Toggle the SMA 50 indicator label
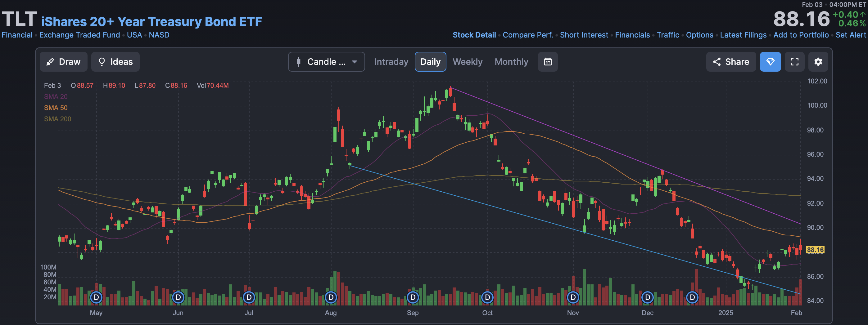This screenshot has width=868, height=325. [56, 108]
